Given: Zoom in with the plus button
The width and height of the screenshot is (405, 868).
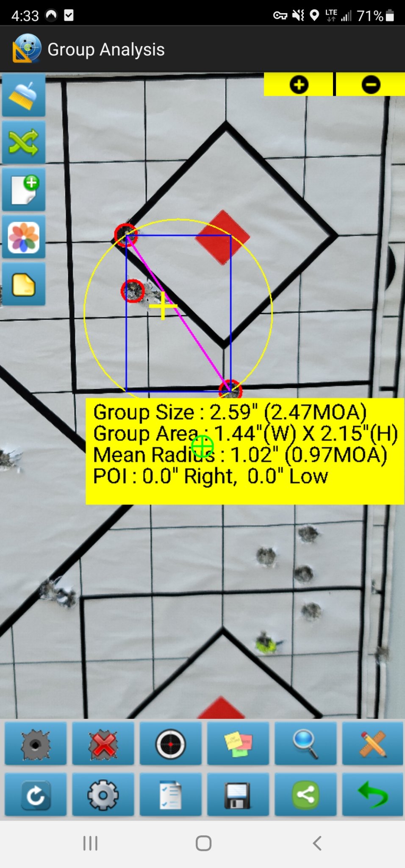Looking at the screenshot, I should [299, 84].
